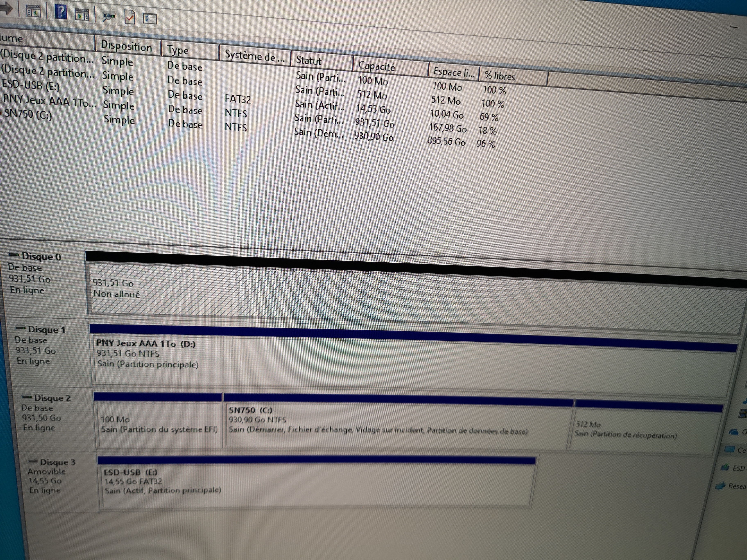The width and height of the screenshot is (747, 560).
Task: Click the checklist view toolbar icon
Action: point(150,18)
